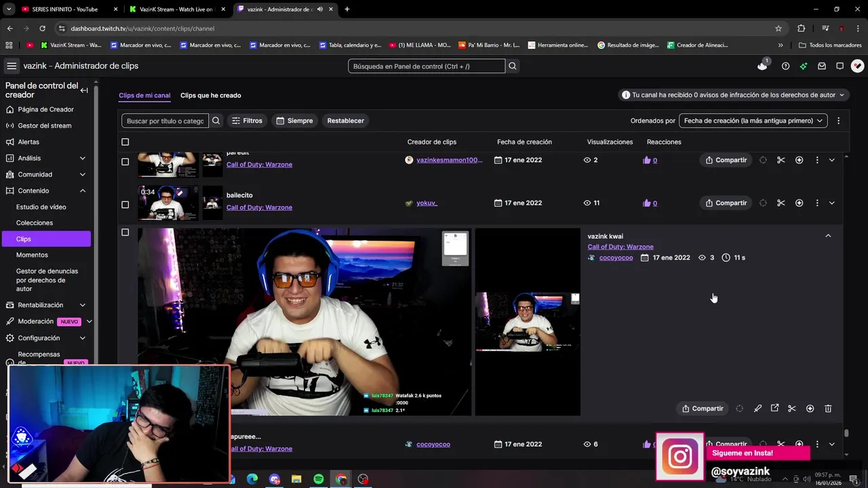The height and width of the screenshot is (488, 868).
Task: Collapse the vazink kwai clip details chevron
Action: point(828,236)
